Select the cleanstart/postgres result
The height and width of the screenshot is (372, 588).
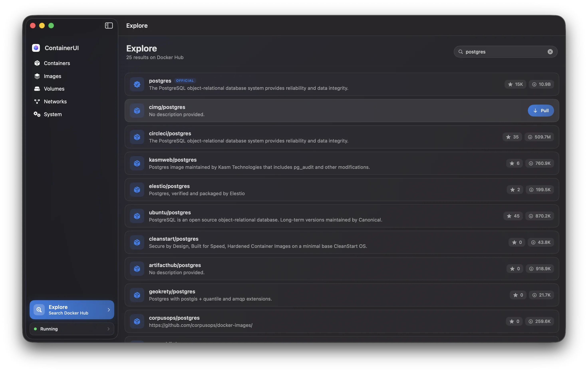click(342, 242)
